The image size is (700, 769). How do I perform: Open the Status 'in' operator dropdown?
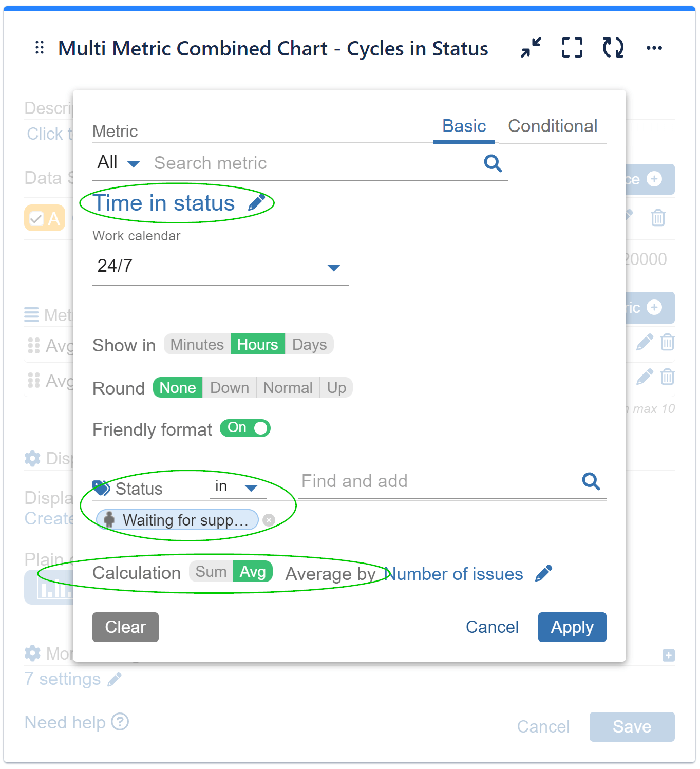[x=251, y=489]
